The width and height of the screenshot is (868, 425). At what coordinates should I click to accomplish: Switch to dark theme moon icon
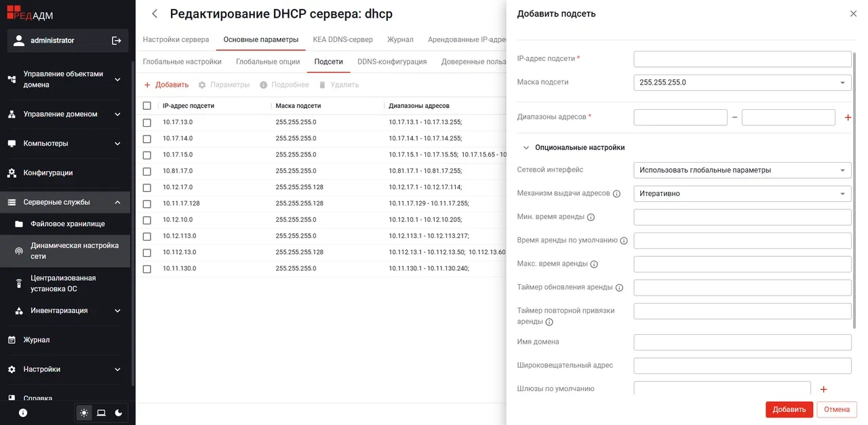(119, 412)
